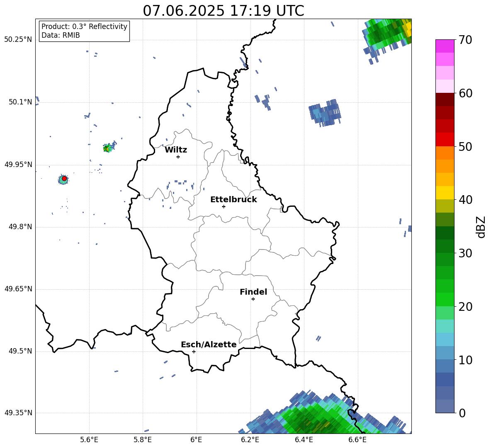Viewport: 491px width, 448px height.
Task: Click the colorbar 60 tick label
Action: pyautogui.click(x=465, y=93)
